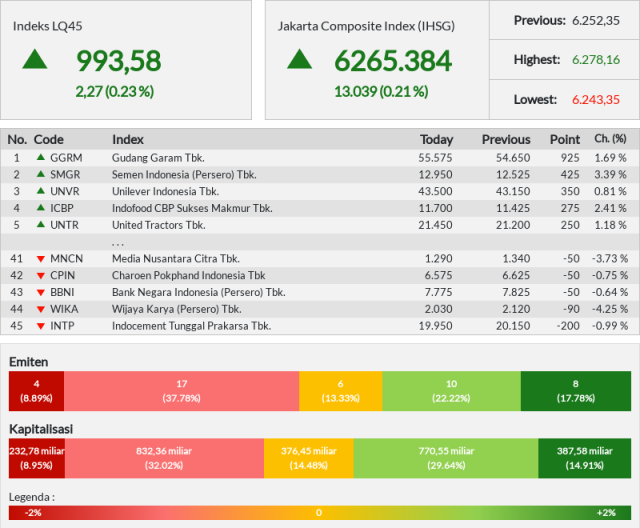Click the Today column header
This screenshot has height=528, width=640.
pyautogui.click(x=437, y=140)
